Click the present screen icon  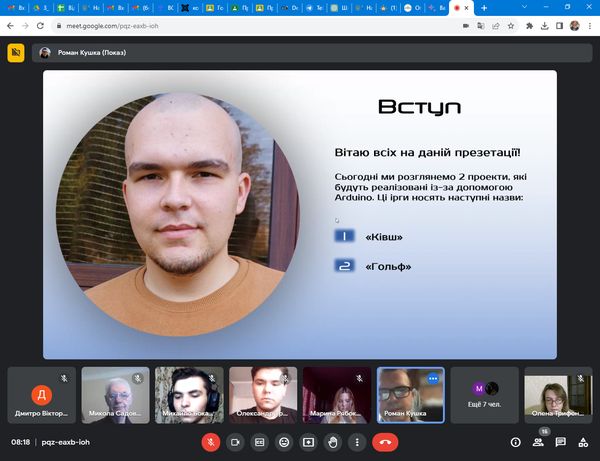(308, 441)
